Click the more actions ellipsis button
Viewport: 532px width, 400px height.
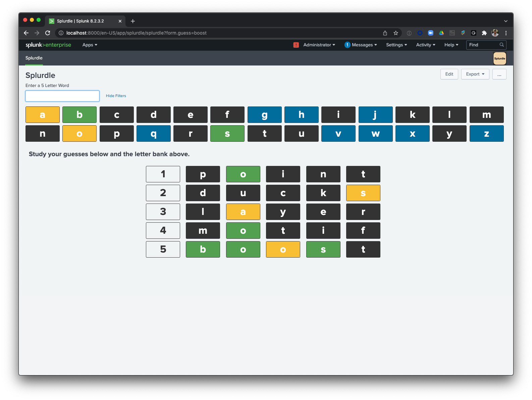[499, 74]
